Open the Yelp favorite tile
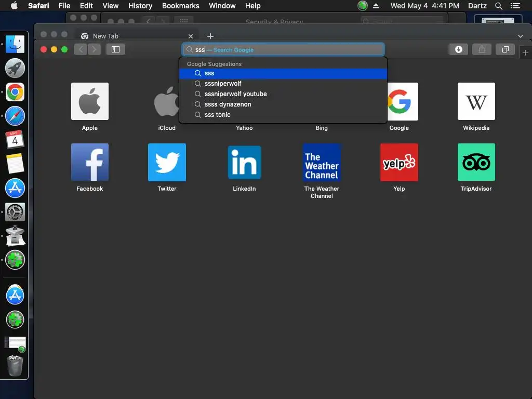This screenshot has height=399, width=532. tap(399, 162)
